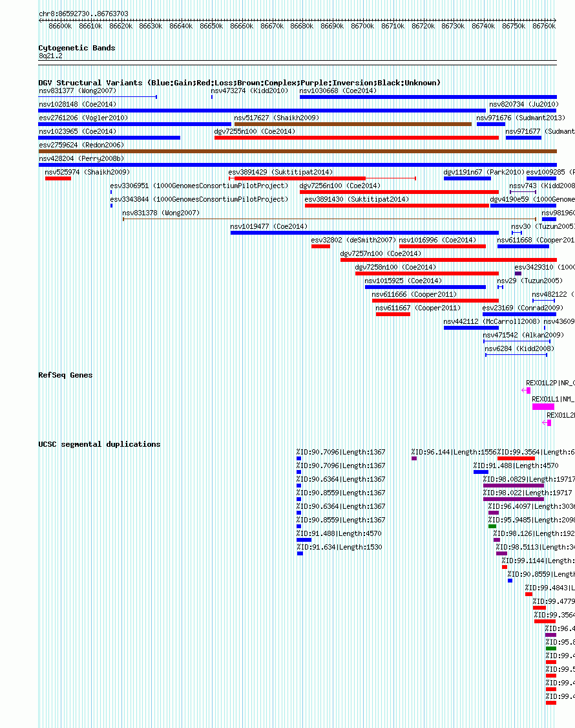Click the %ID:98.126 duplication label
Screen dimensions: 575x728
click(534, 533)
